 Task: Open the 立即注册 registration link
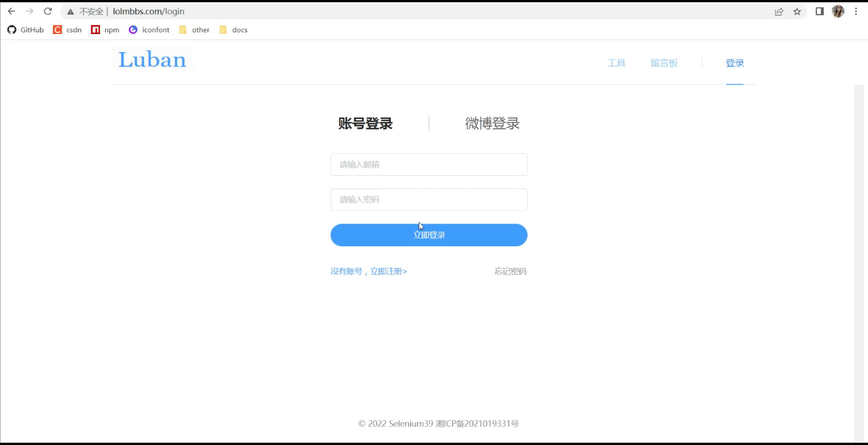coord(388,271)
